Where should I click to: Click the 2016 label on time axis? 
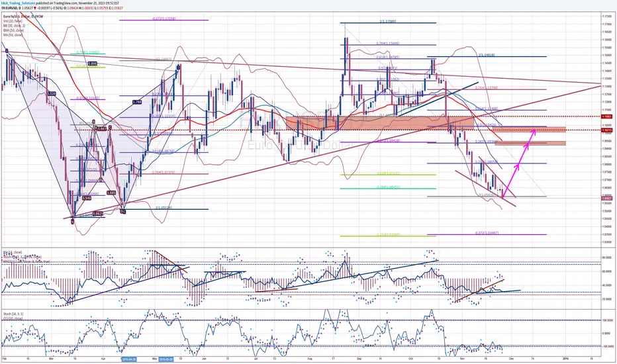(565, 359)
